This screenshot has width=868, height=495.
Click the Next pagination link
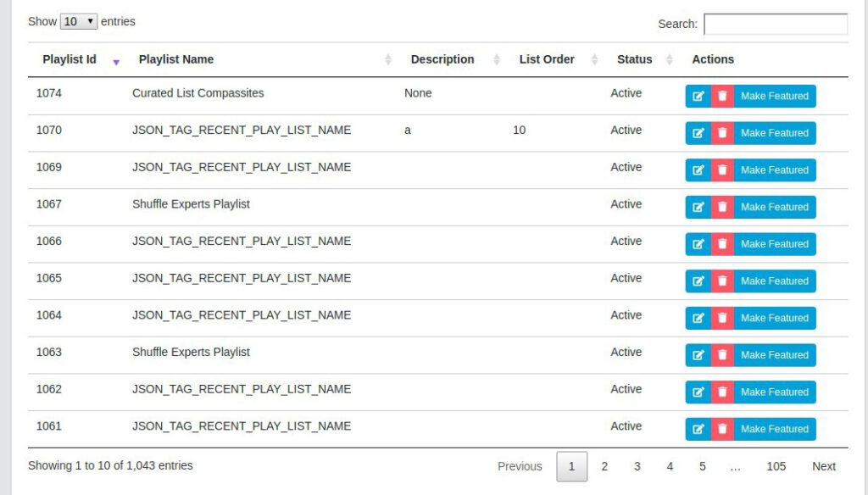pos(824,466)
